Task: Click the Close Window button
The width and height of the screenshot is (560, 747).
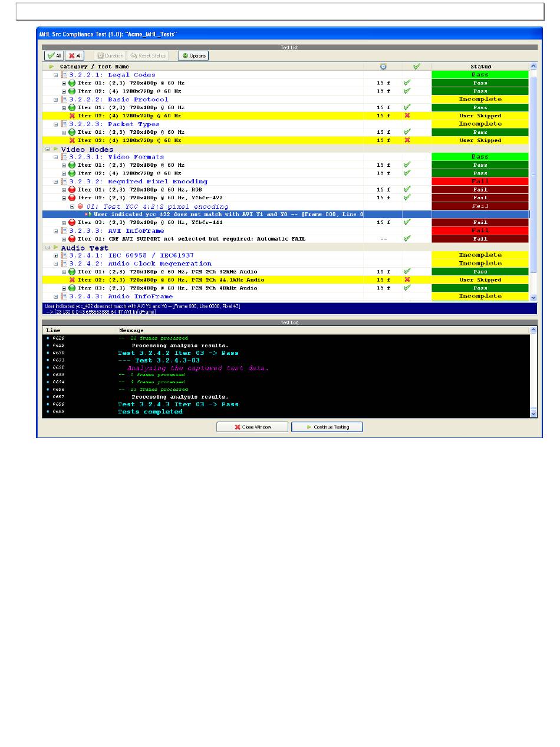Action: 252,427
